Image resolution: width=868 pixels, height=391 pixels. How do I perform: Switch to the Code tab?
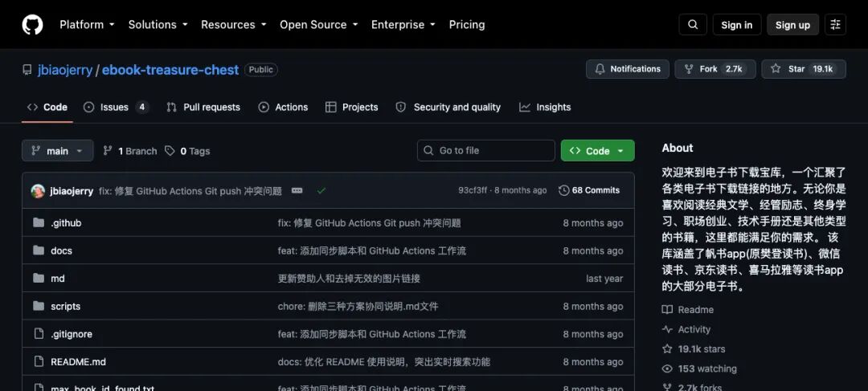pyautogui.click(x=47, y=108)
